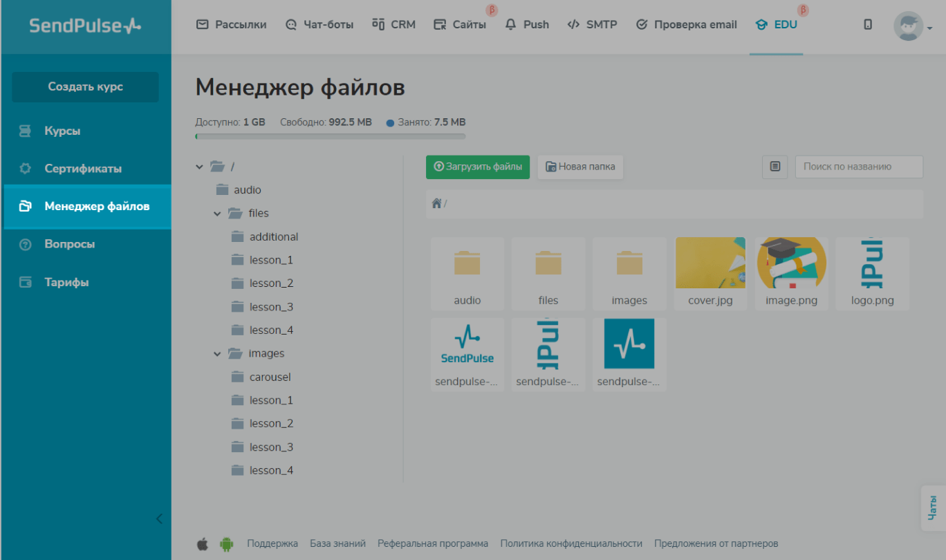Open the Чаты side panel
This screenshot has width=946, height=560.
933,508
